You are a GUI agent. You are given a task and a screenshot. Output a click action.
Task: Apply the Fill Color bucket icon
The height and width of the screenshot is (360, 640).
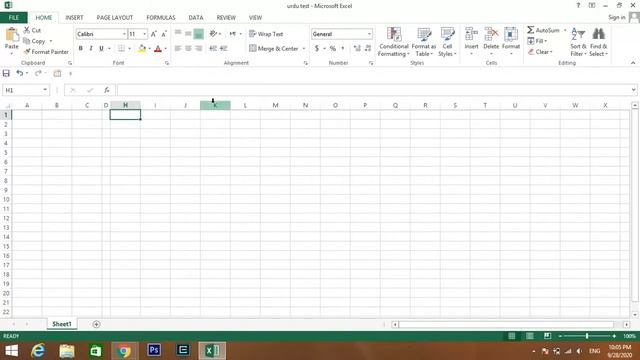tap(142, 49)
